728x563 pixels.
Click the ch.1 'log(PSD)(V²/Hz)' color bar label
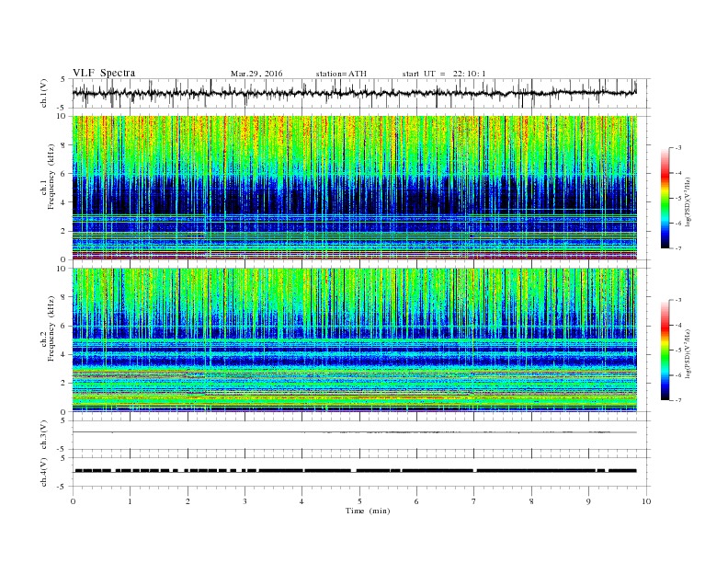(688, 201)
